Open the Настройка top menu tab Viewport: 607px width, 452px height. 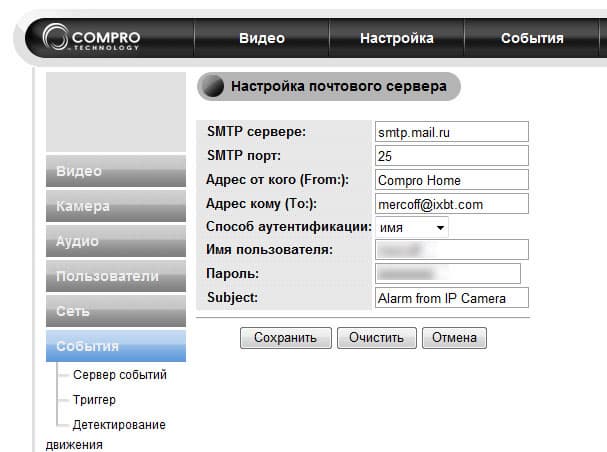[x=396, y=39]
